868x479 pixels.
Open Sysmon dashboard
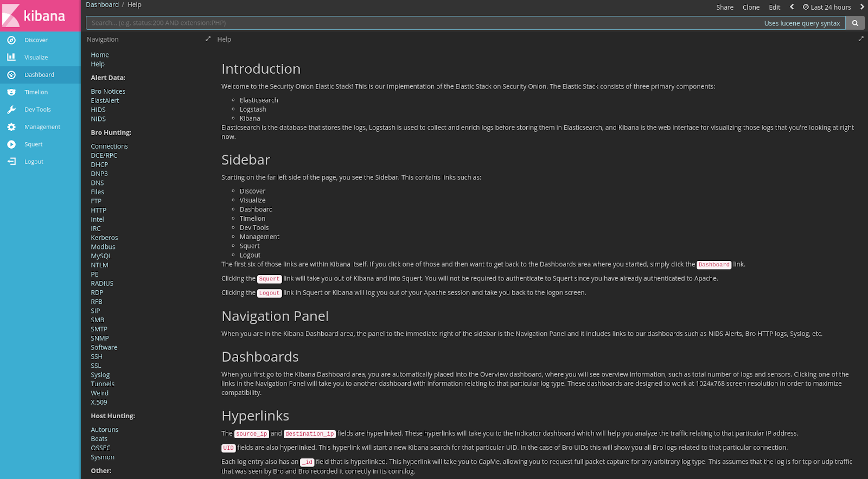pyautogui.click(x=103, y=457)
